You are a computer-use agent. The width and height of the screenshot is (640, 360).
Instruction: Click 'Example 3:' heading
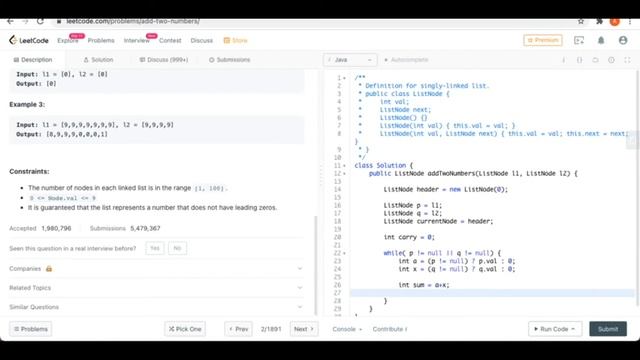[x=27, y=104]
